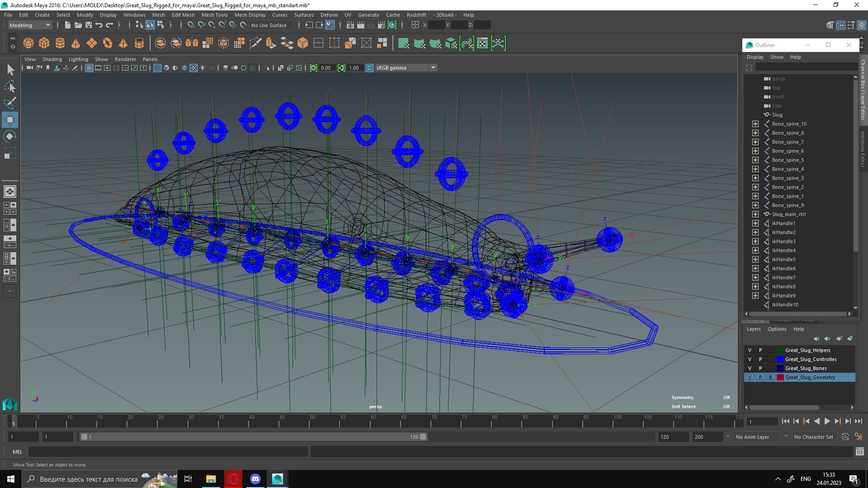
Task: Toggle the viewport grid display button
Action: coord(89,68)
